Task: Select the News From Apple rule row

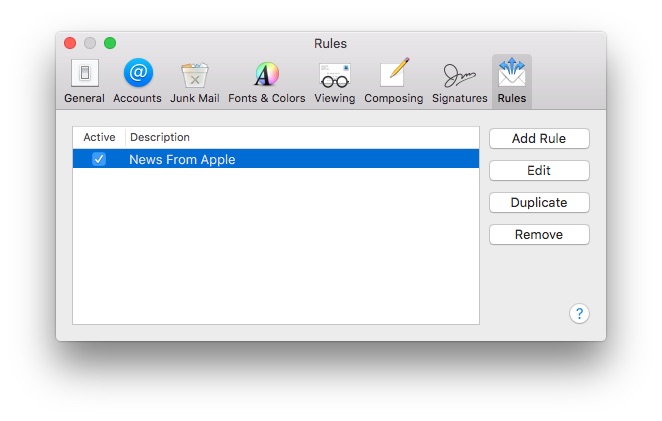Action: (x=300, y=159)
